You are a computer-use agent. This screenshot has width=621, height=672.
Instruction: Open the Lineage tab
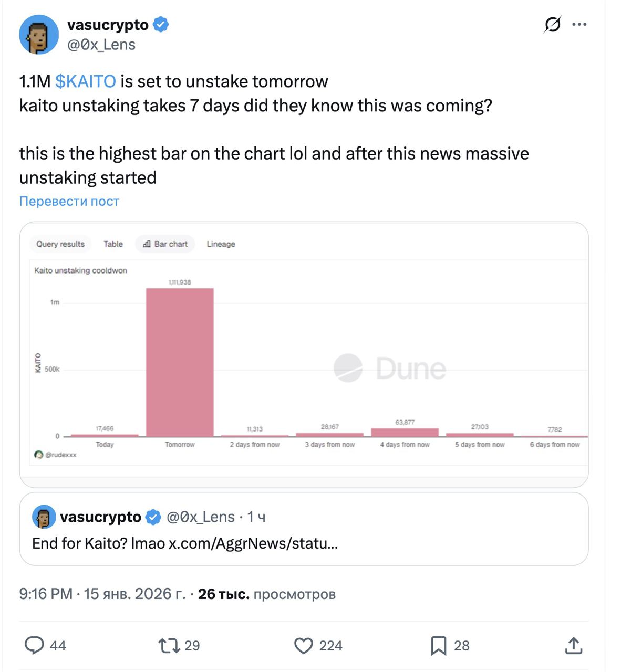[221, 244]
